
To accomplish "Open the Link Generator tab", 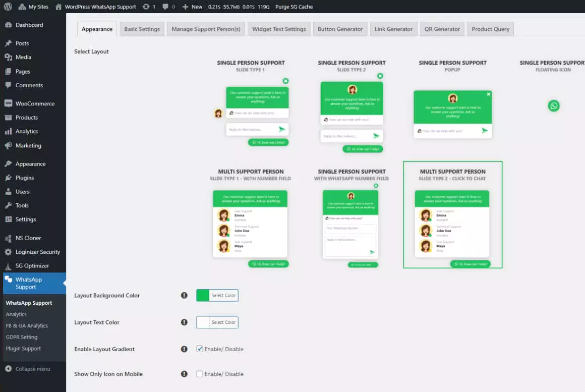I will (x=393, y=29).
